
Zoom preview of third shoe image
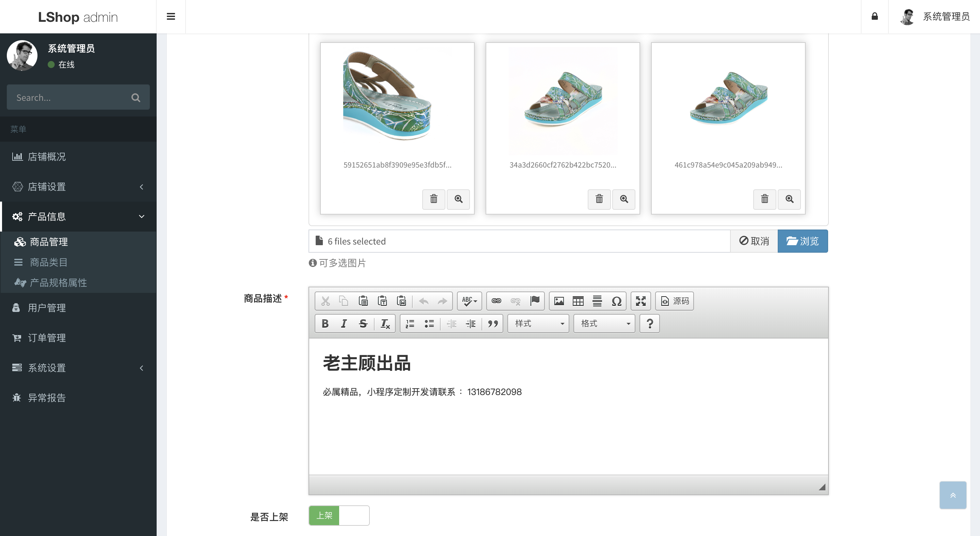click(x=789, y=199)
